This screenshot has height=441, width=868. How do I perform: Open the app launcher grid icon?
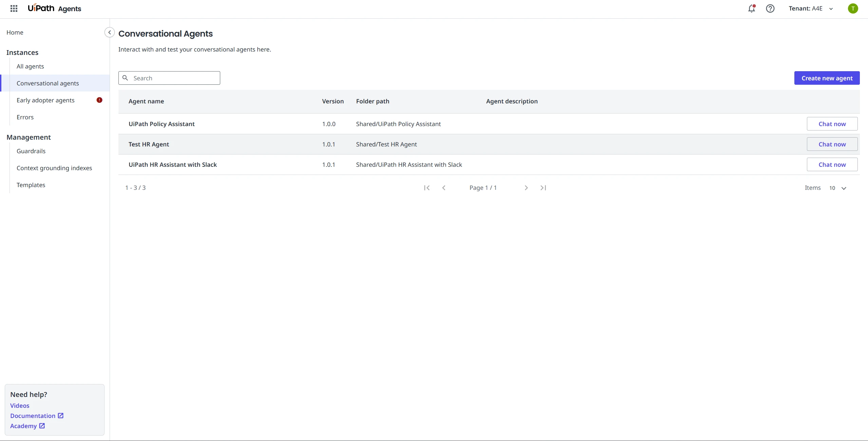tap(14, 8)
